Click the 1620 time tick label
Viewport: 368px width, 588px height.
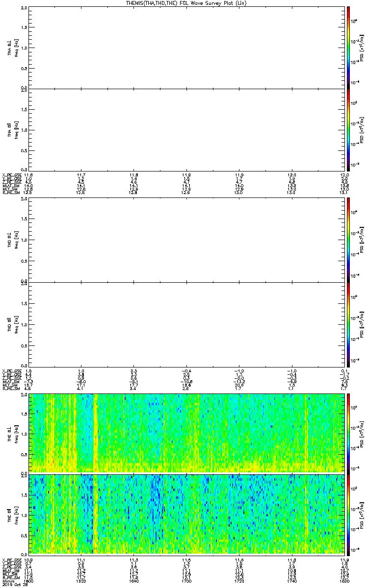coord(81,581)
